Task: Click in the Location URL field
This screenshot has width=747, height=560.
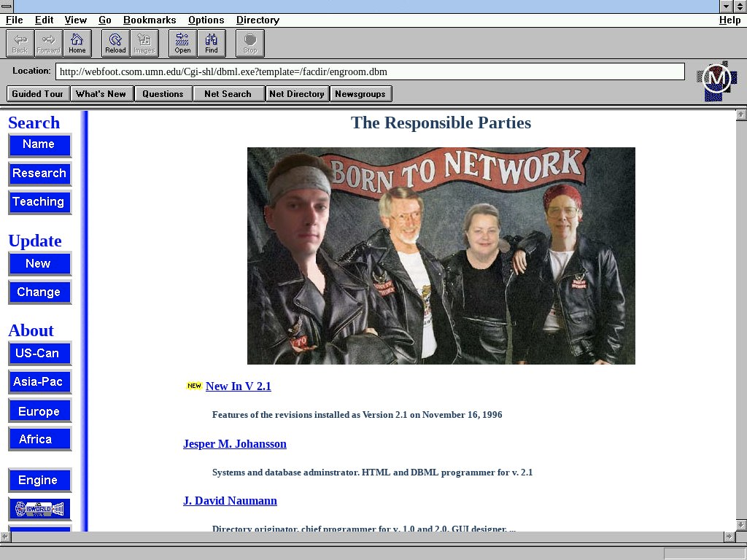Action: pos(370,71)
